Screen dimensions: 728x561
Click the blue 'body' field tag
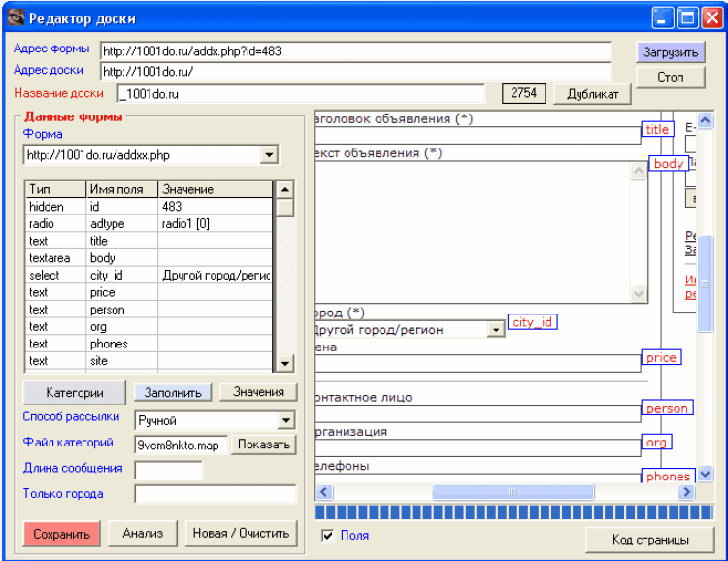click(x=668, y=164)
